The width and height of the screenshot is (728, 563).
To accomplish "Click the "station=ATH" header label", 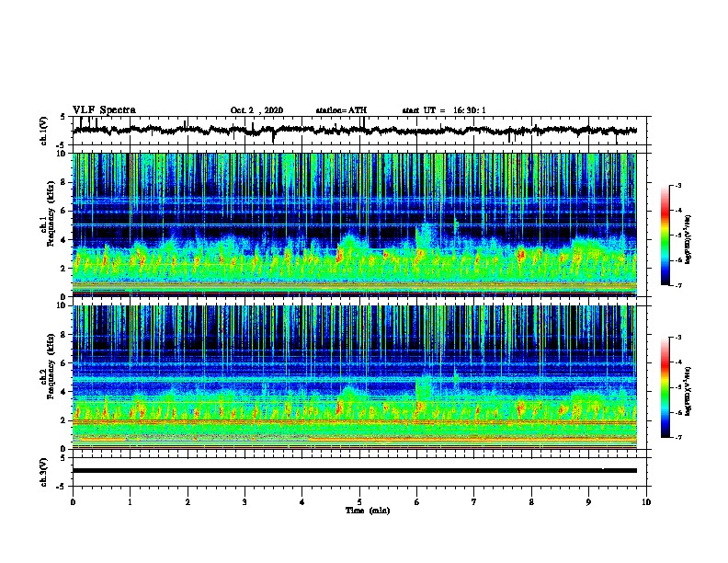I will [341, 110].
